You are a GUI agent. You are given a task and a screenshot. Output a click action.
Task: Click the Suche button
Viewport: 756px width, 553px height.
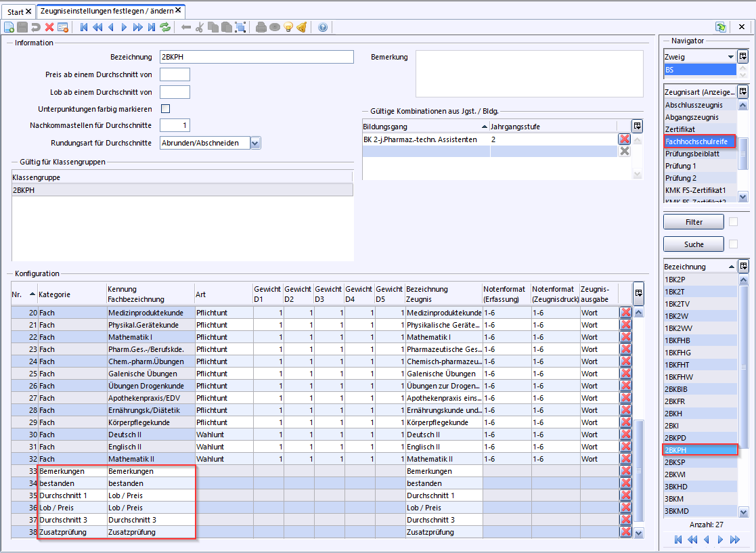click(x=694, y=244)
